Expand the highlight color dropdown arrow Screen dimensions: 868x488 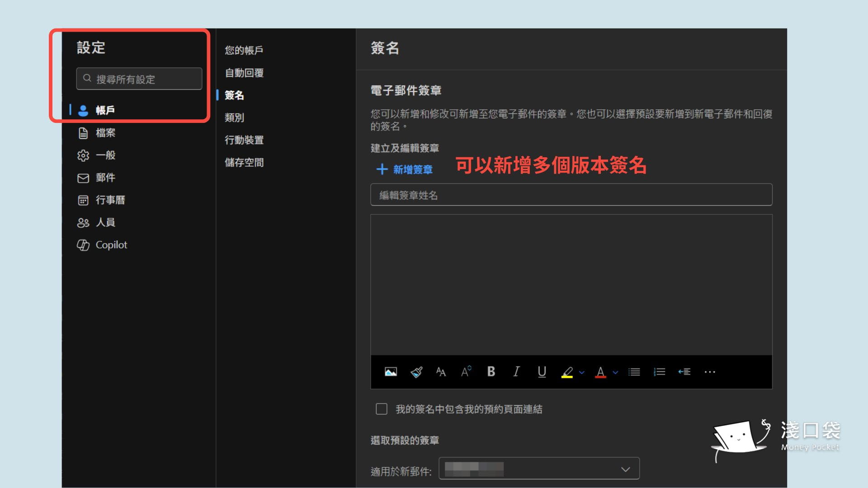(x=581, y=372)
